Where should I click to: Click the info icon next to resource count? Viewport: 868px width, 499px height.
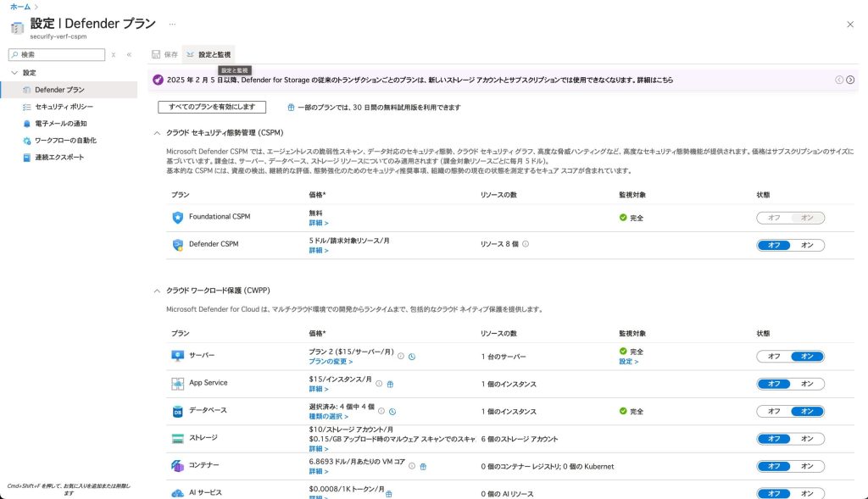click(526, 244)
